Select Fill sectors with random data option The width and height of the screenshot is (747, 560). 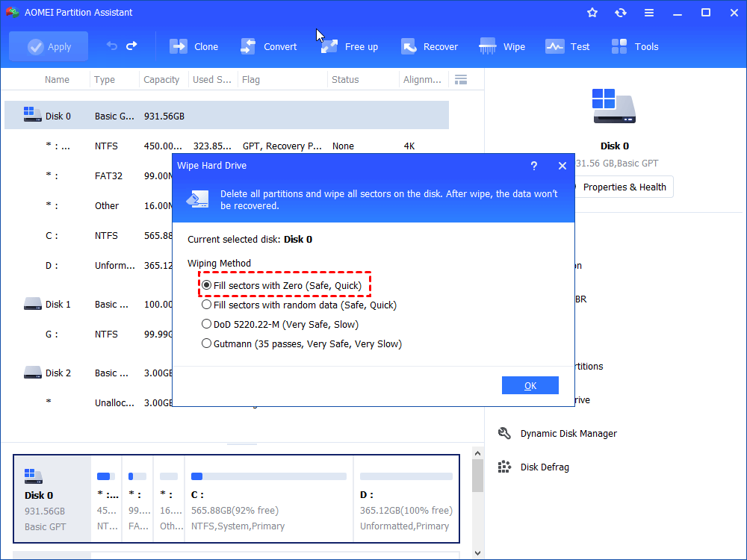(300, 305)
